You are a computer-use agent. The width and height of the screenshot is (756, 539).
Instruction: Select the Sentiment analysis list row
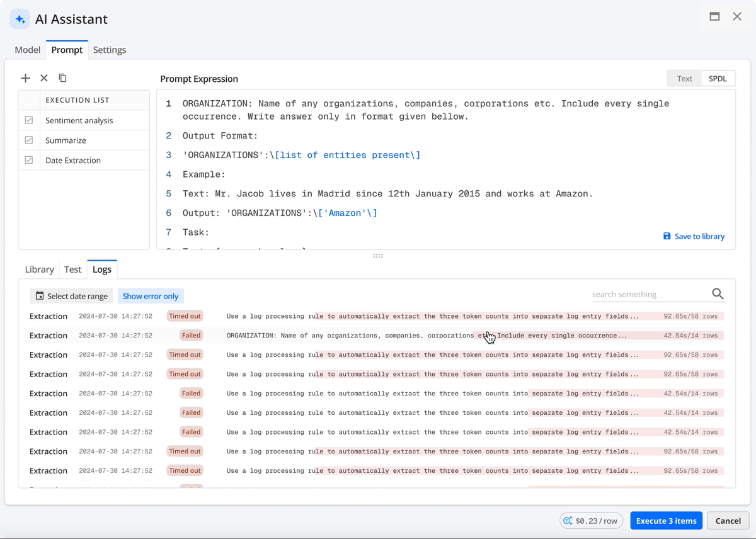[x=84, y=120]
